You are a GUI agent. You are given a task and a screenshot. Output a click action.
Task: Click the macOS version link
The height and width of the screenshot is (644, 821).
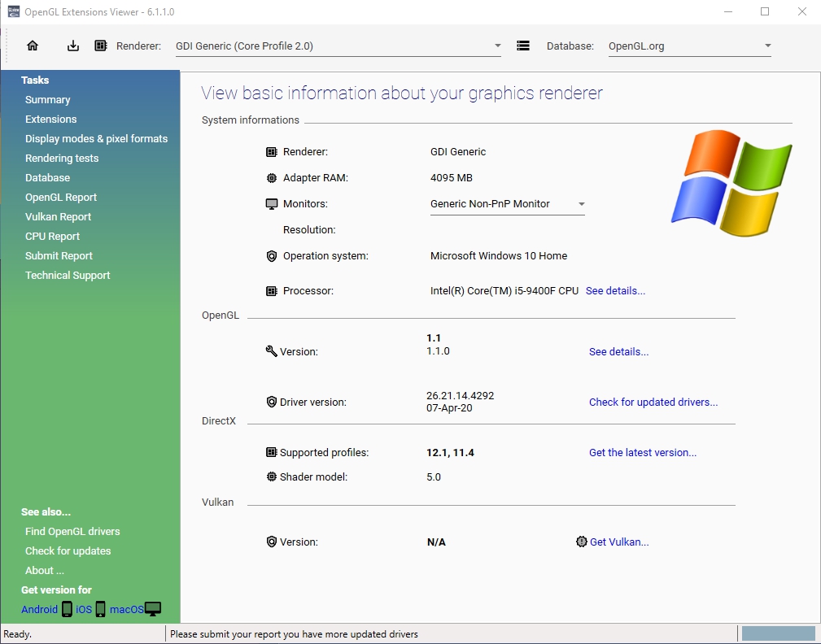click(x=127, y=610)
